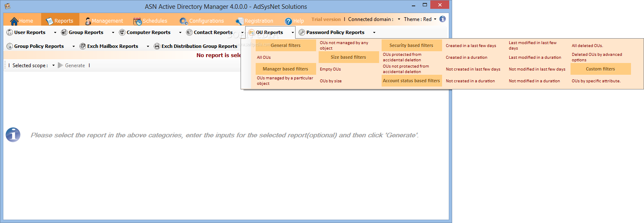
Task: Collapse the OU Reports dropdown arrow
Action: pos(293,32)
